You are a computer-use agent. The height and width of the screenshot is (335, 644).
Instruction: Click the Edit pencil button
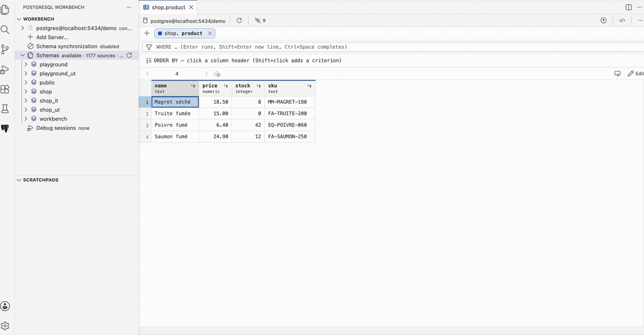(x=636, y=74)
